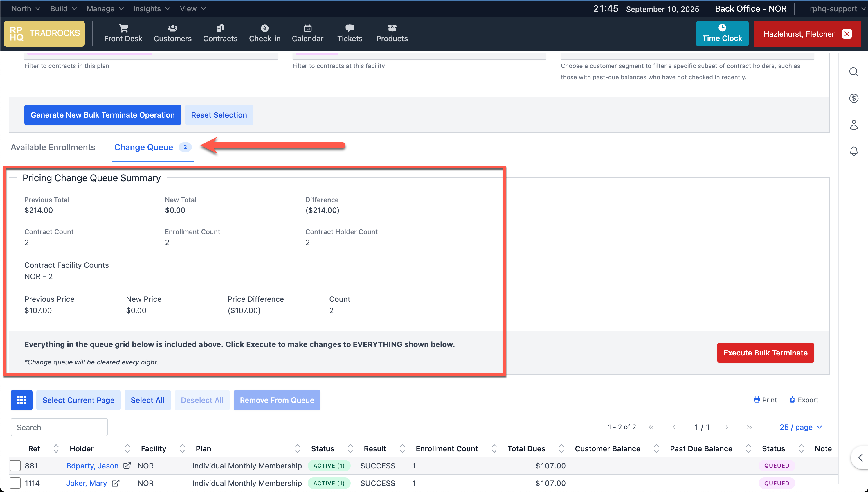Open the Customers section icon
The width and height of the screenshot is (868, 492).
point(173,28)
